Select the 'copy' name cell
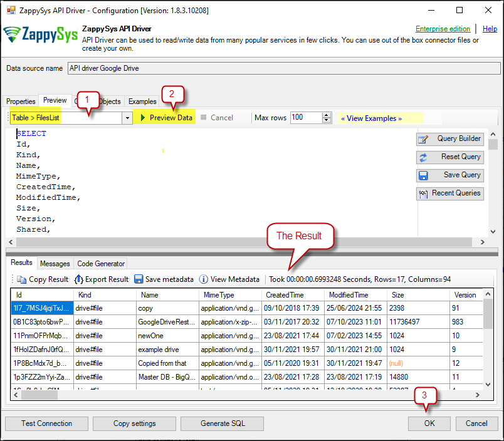 pos(167,308)
